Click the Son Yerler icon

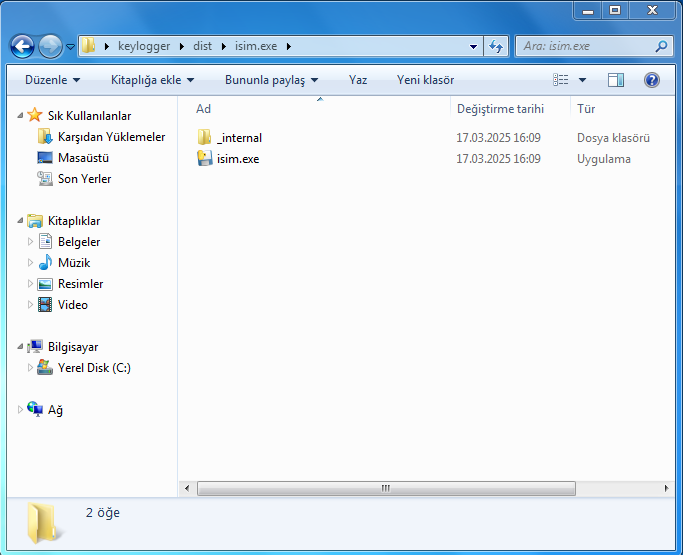click(45, 179)
